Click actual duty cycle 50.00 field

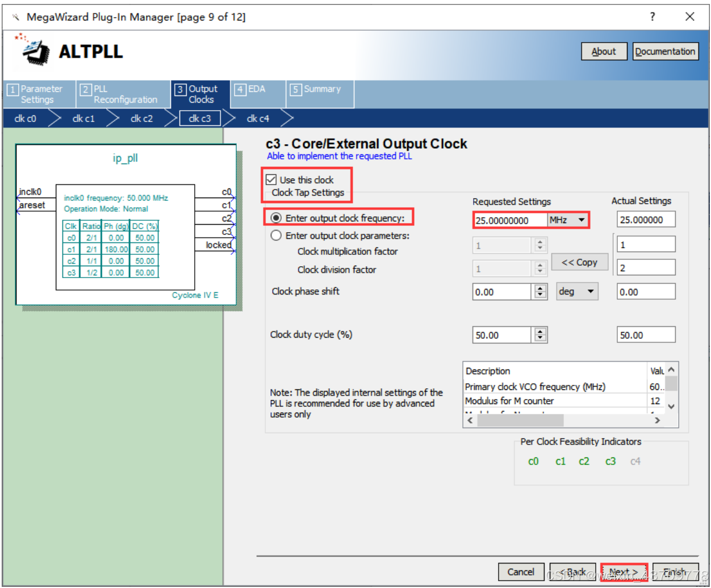point(646,335)
